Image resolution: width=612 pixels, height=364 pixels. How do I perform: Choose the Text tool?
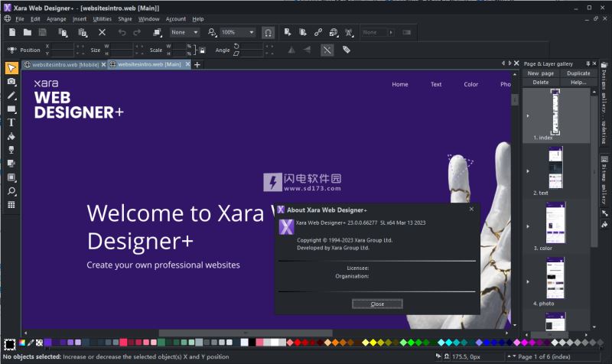(x=11, y=122)
